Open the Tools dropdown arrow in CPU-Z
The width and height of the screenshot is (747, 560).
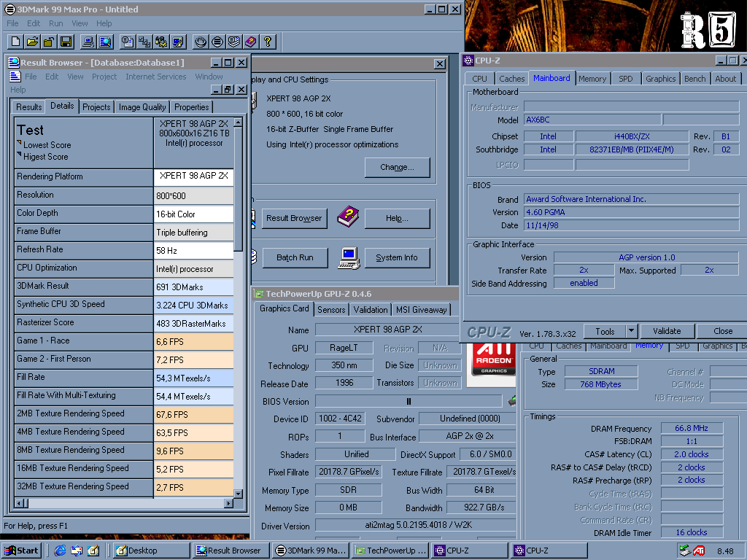coord(631,331)
